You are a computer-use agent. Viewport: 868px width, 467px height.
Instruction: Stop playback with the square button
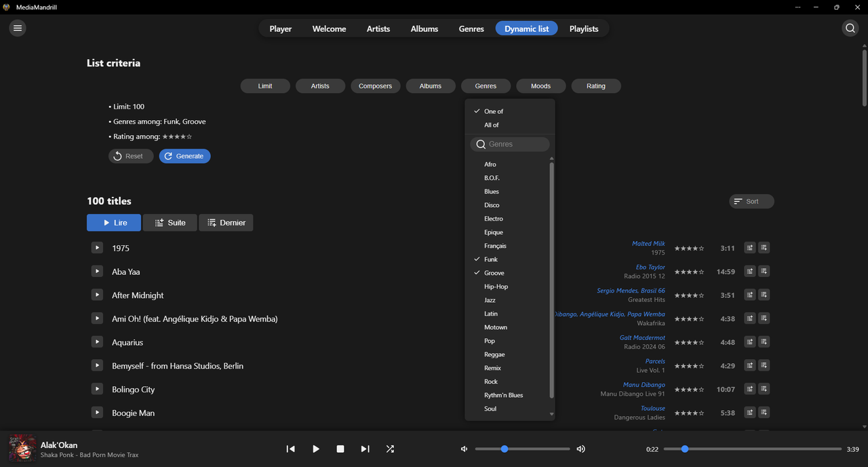point(340,449)
